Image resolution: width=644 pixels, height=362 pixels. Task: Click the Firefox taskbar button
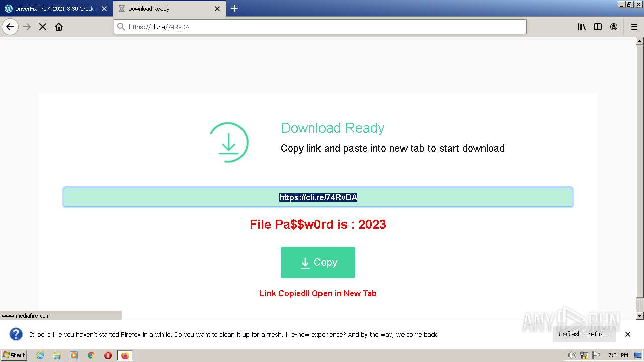click(125, 355)
